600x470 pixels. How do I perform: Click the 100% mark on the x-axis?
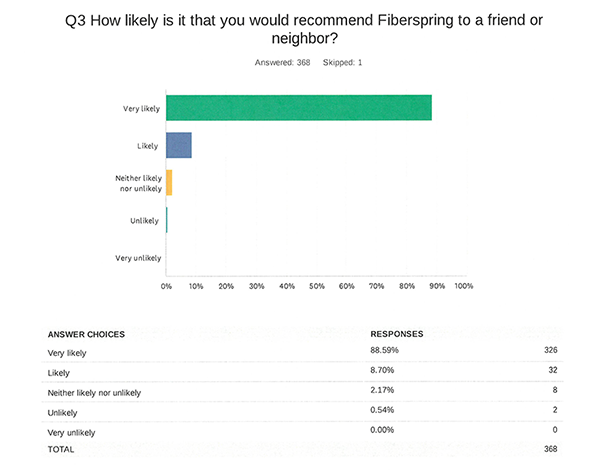coord(462,287)
